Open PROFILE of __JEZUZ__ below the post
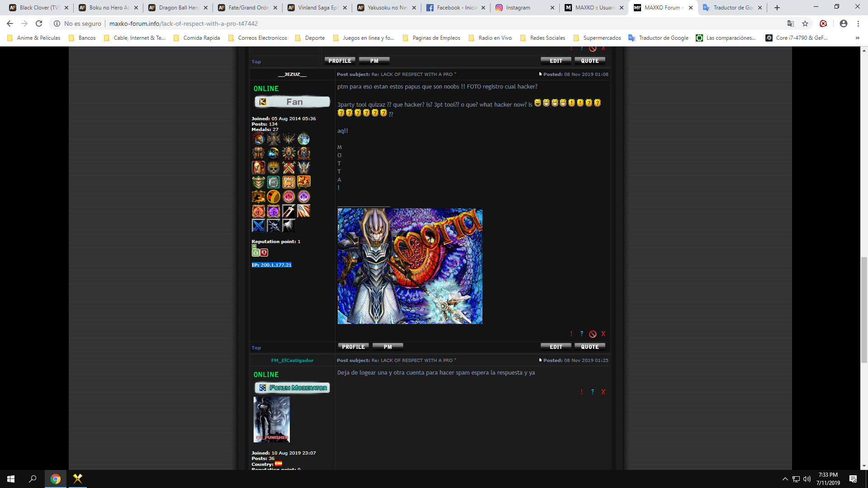The image size is (868, 488). 353,347
